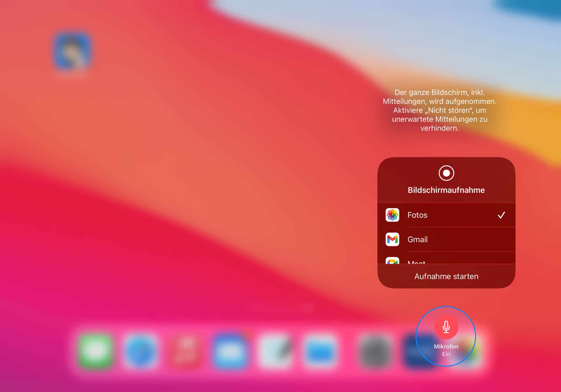Click the notice text about Nicht stören
Image resolution: width=561 pixels, height=392 pixels.
tap(440, 110)
